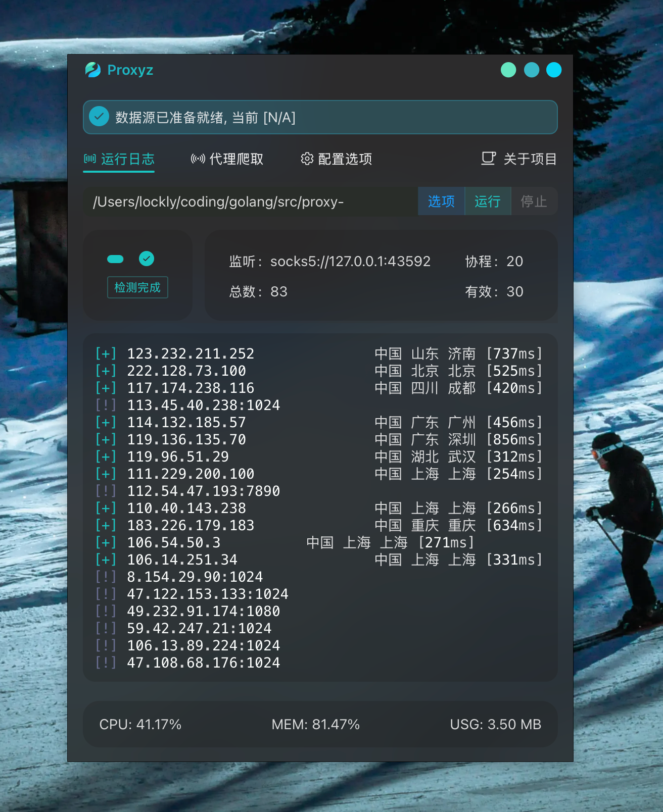Click the gear icon beside 配置选项
This screenshot has width=663, height=812.
(307, 159)
